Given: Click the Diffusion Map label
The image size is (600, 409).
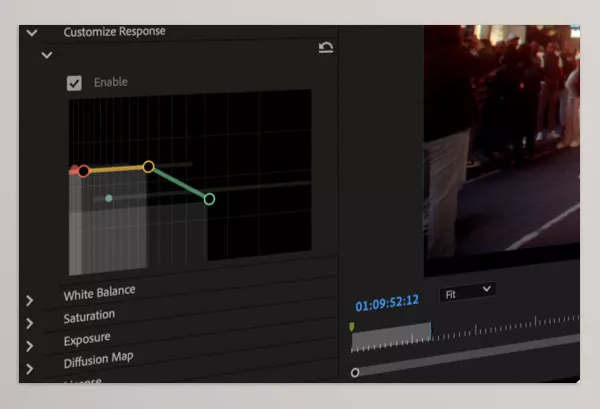Looking at the screenshot, I should click(x=99, y=360).
